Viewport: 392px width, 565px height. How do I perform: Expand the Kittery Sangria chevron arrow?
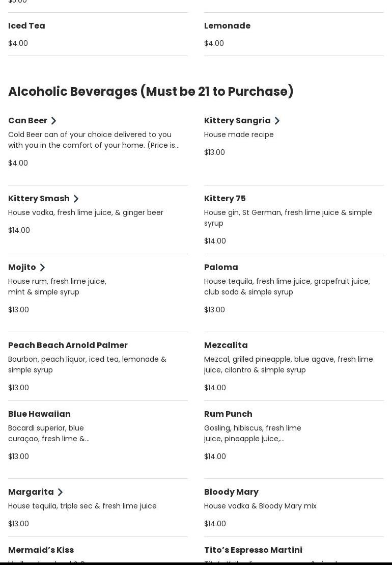[x=277, y=121]
